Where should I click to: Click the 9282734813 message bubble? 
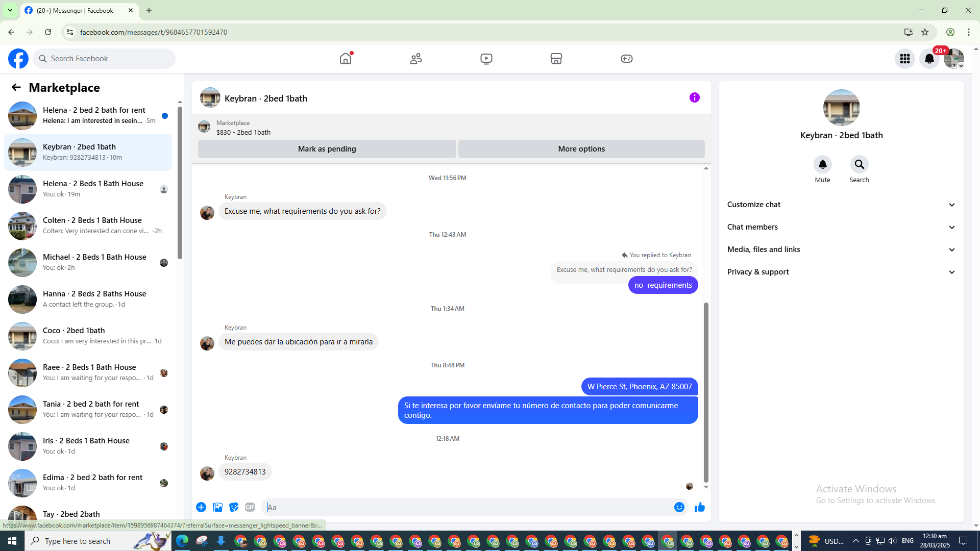[245, 472]
